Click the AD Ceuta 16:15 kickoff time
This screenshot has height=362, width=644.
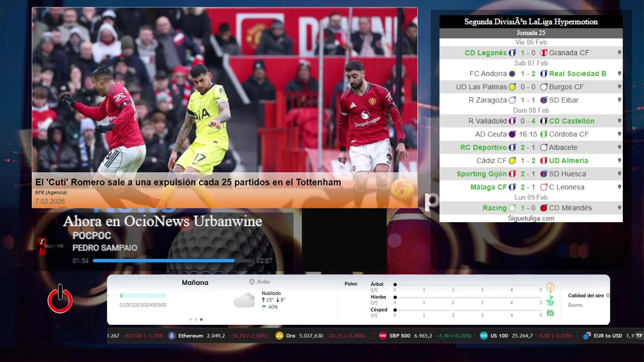[x=528, y=134]
